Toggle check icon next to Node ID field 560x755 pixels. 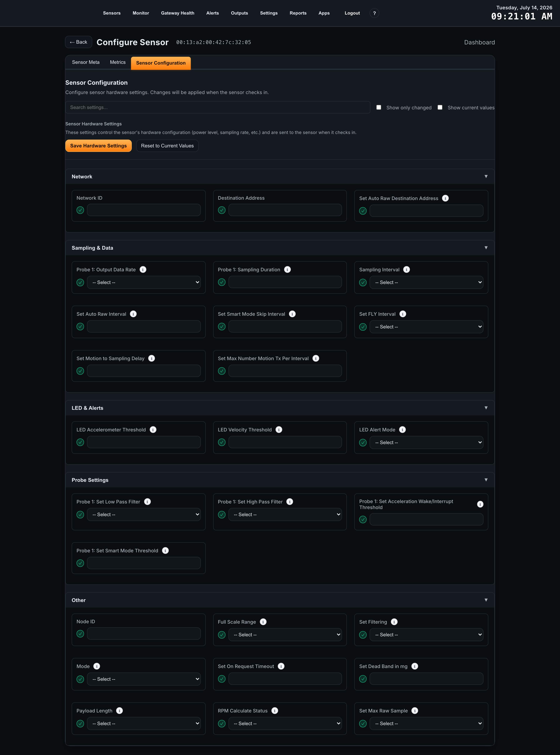tap(80, 634)
